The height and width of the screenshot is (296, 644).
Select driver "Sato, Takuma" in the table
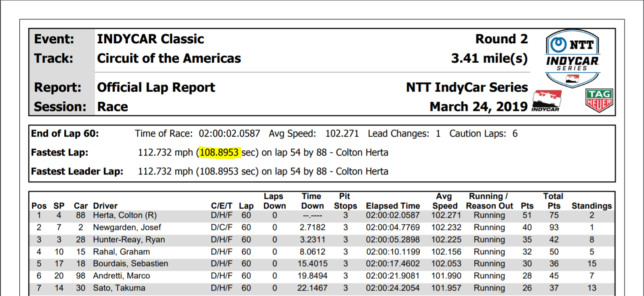click(x=119, y=288)
